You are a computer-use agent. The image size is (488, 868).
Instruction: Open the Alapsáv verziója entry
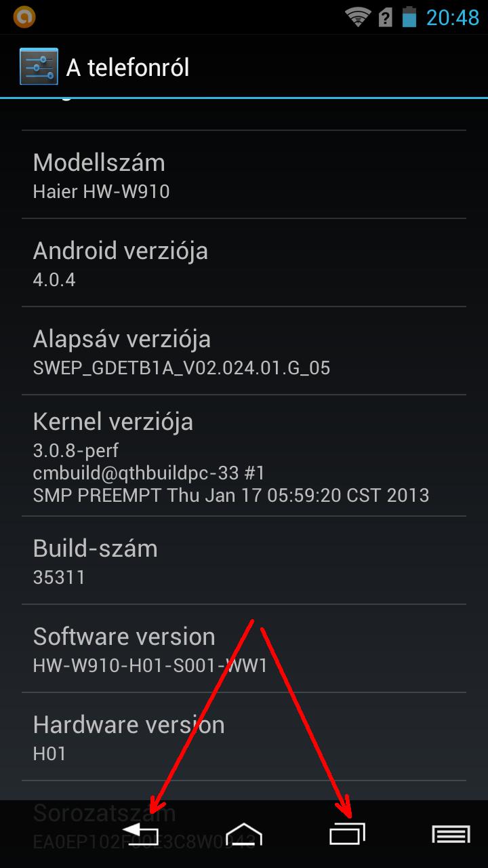(244, 351)
